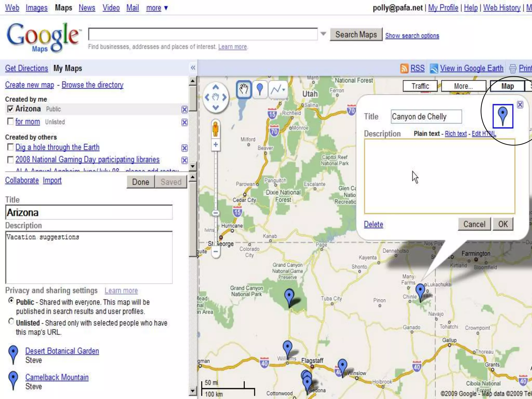Open the Desert Botanical Garden link

[62, 351]
